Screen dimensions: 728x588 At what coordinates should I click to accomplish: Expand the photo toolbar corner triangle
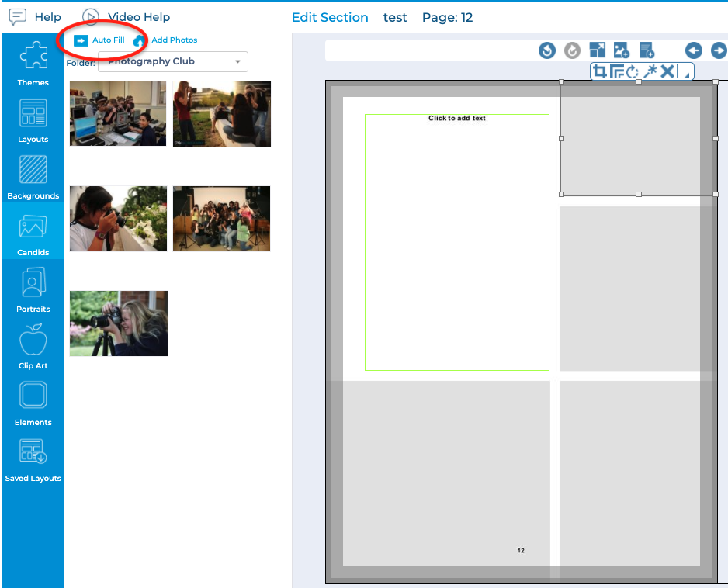click(x=685, y=74)
